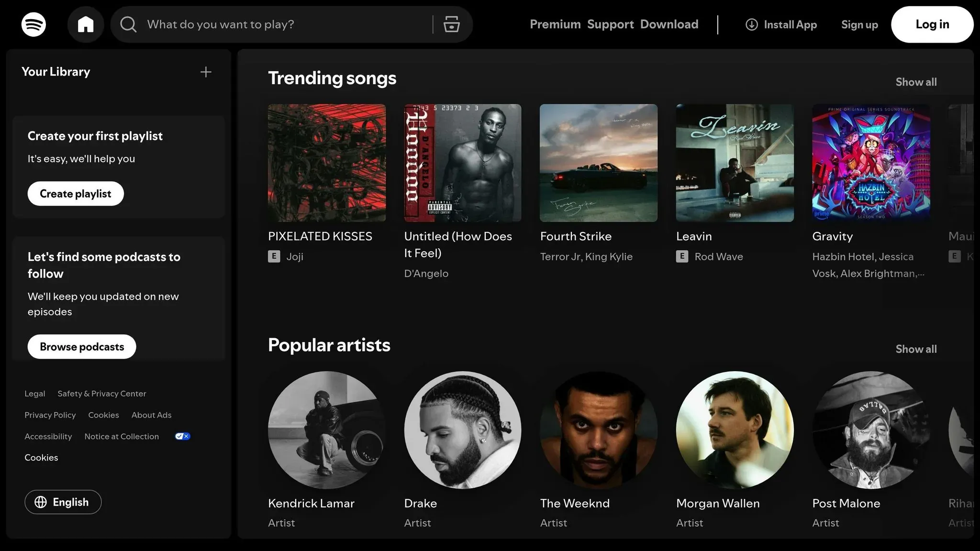Open the Fourth Strike cover art
This screenshot has width=980, height=551.
(599, 163)
